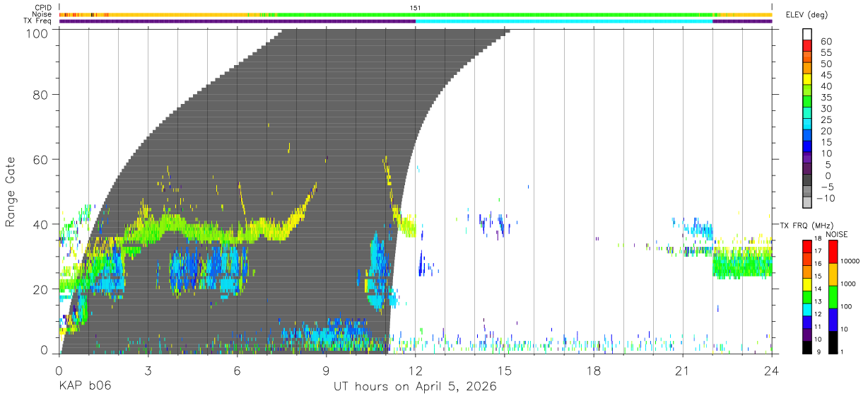
Task: Click the 24 tick on UT hours axis
Action: pos(772,370)
